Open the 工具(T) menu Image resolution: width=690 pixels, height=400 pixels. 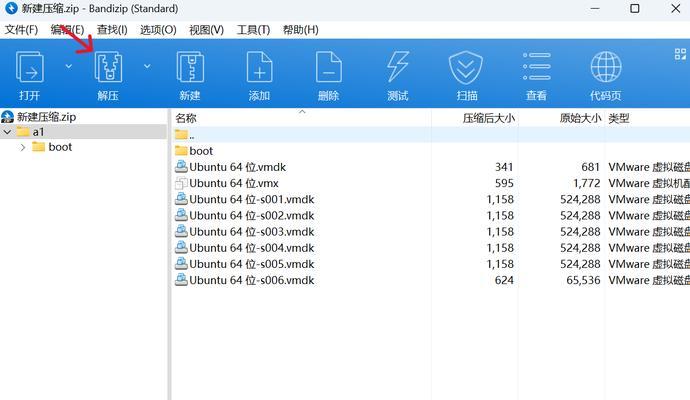coord(253,30)
